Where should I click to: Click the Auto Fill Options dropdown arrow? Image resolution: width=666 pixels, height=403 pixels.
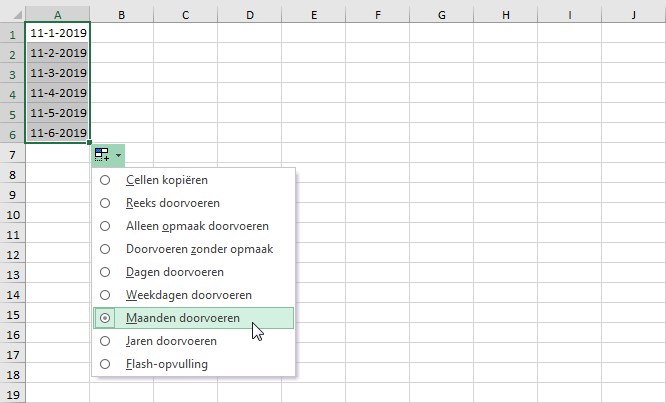click(119, 155)
